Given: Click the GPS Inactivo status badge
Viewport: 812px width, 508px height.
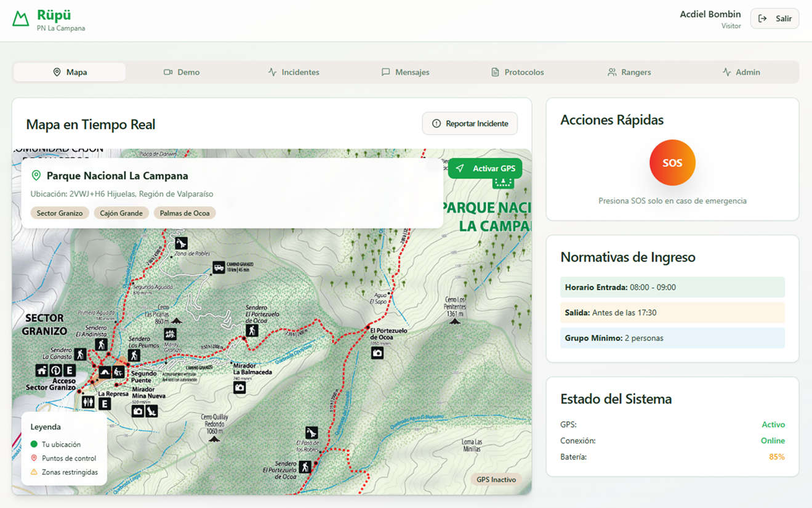Looking at the screenshot, I should (496, 480).
